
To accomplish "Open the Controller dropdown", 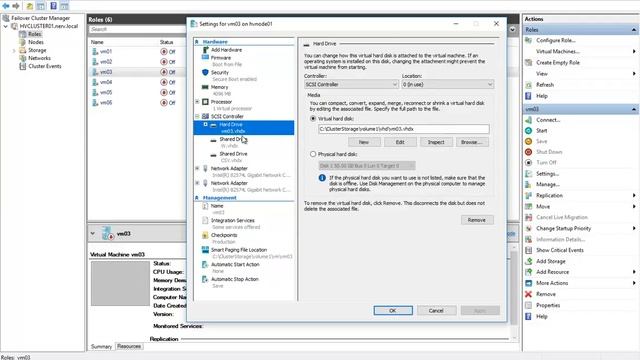I will point(351,84).
